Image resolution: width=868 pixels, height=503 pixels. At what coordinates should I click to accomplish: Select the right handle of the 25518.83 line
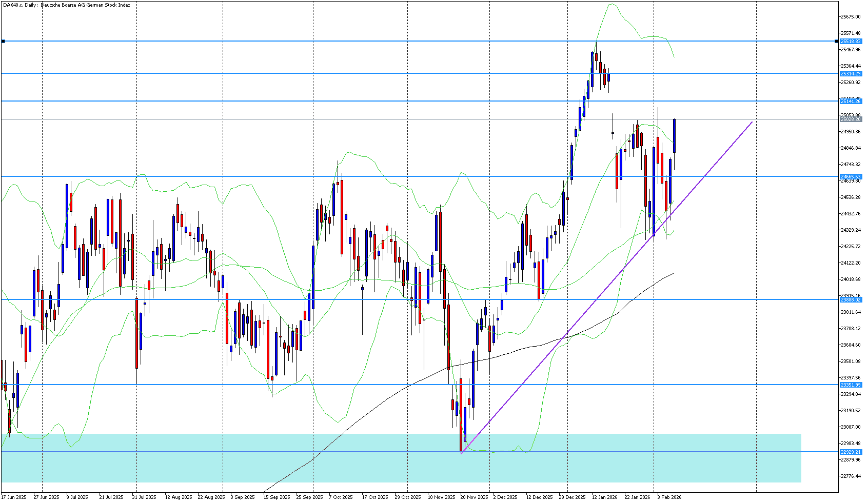tap(836, 41)
